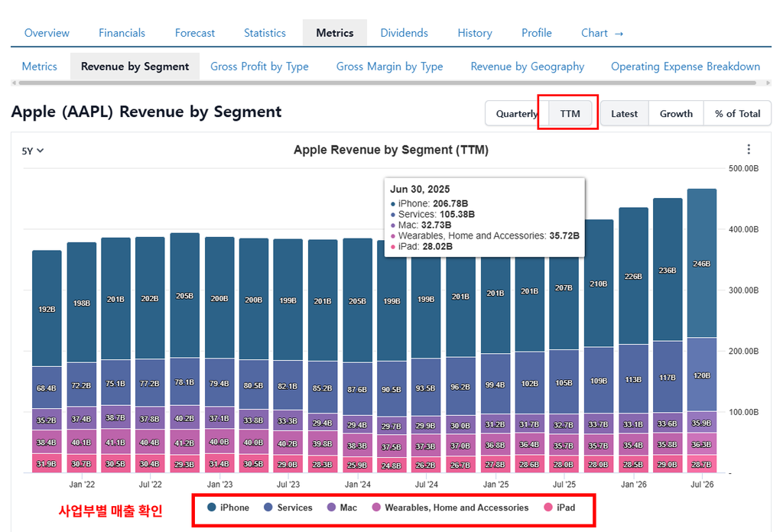Click Mac bar segment labeled 40.2B
This screenshot has width=783, height=532.
coord(184,417)
